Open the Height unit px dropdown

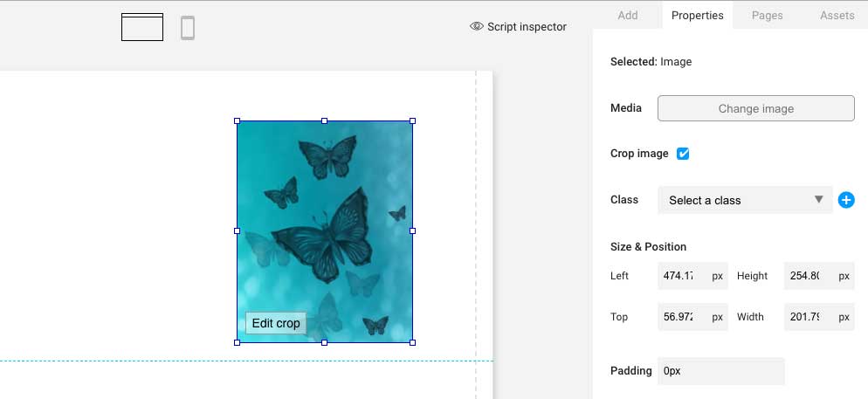pyautogui.click(x=844, y=276)
